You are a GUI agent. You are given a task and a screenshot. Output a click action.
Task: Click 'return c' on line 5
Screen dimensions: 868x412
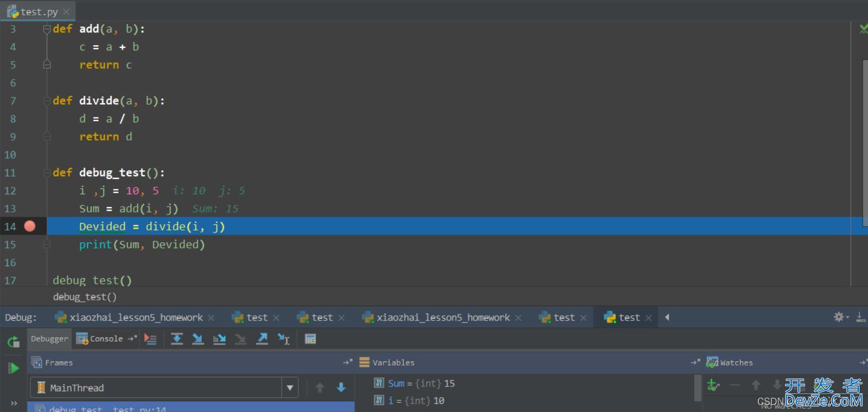click(105, 64)
